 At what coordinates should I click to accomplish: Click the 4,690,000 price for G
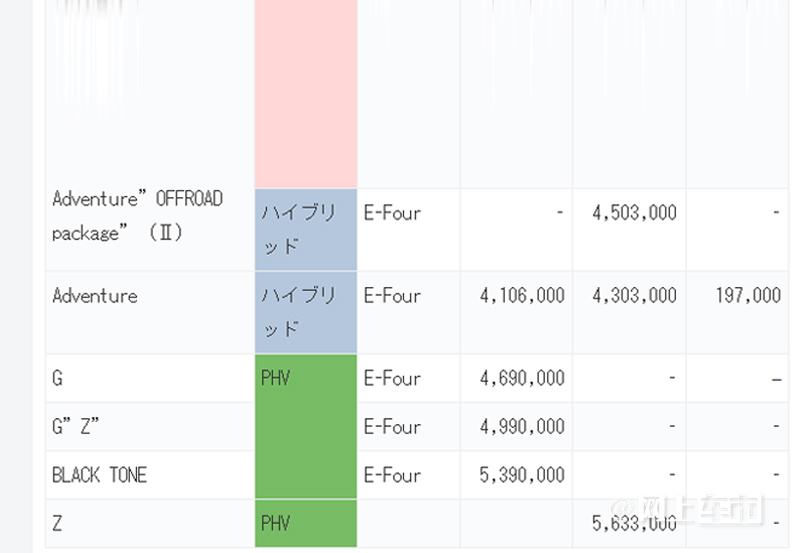tap(522, 379)
